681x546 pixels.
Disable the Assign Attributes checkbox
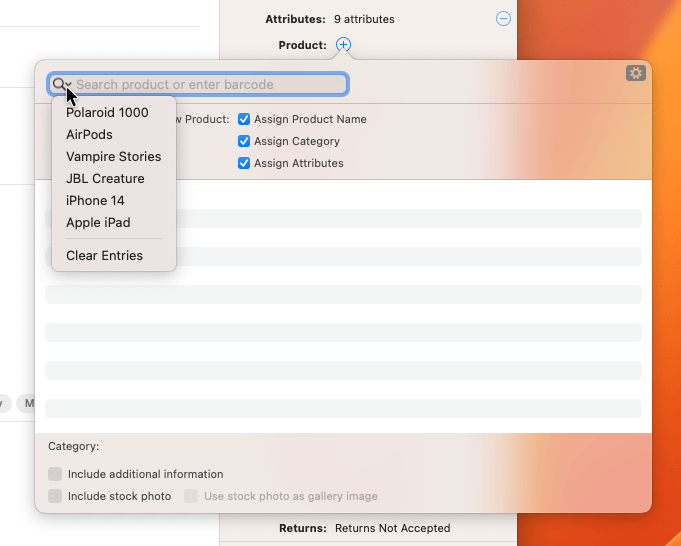[244, 163]
